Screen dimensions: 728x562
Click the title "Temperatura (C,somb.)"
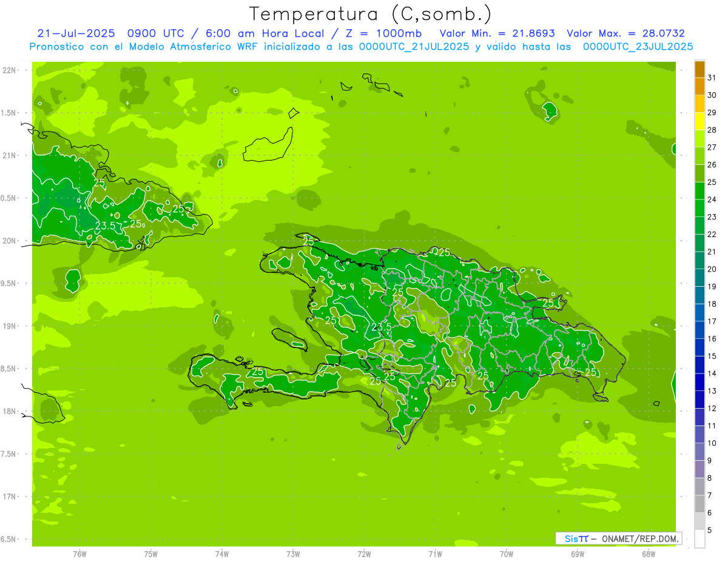coord(370,14)
